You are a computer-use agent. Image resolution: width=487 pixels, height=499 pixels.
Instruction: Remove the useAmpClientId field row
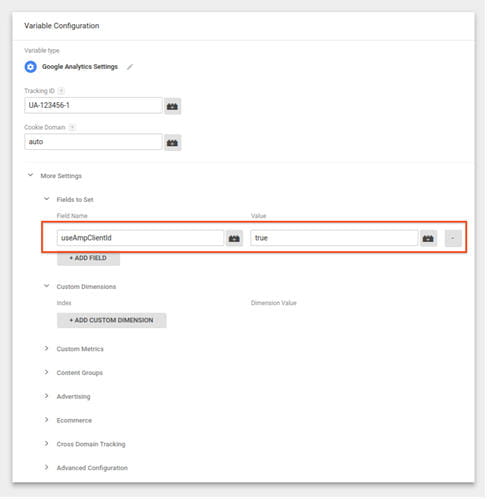click(453, 238)
